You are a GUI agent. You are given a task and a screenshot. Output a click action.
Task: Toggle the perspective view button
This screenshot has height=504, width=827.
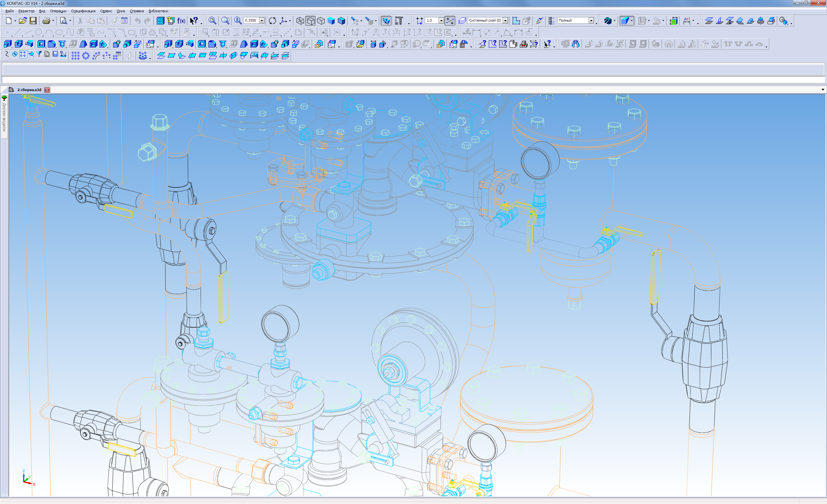pyautogui.click(x=386, y=21)
